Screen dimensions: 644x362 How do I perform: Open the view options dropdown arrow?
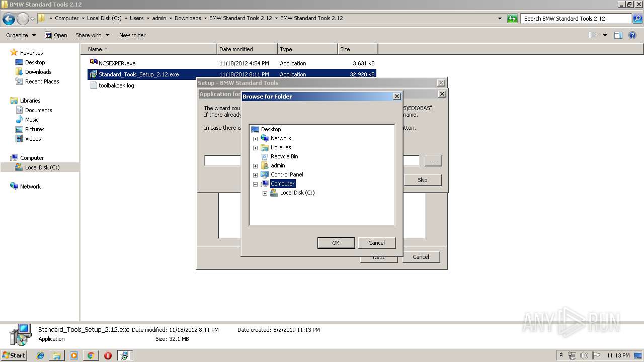click(605, 35)
